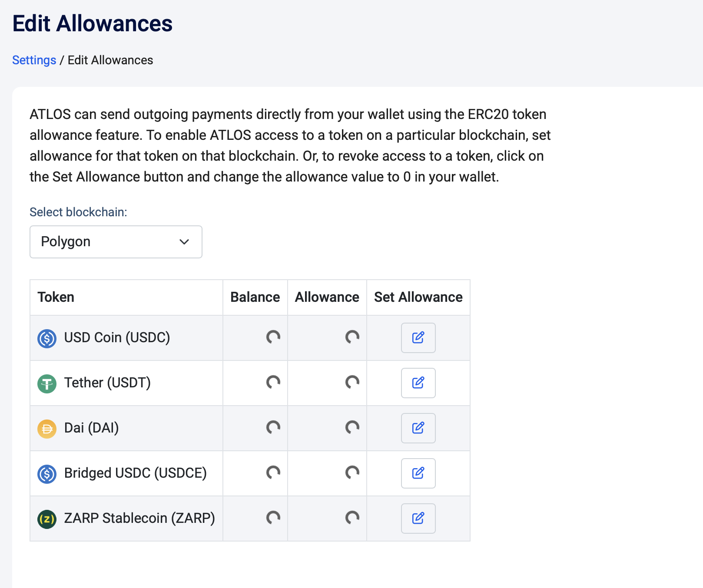Viewport: 703px width, 588px height.
Task: Click the USD Coin token logo
Action: 47,338
